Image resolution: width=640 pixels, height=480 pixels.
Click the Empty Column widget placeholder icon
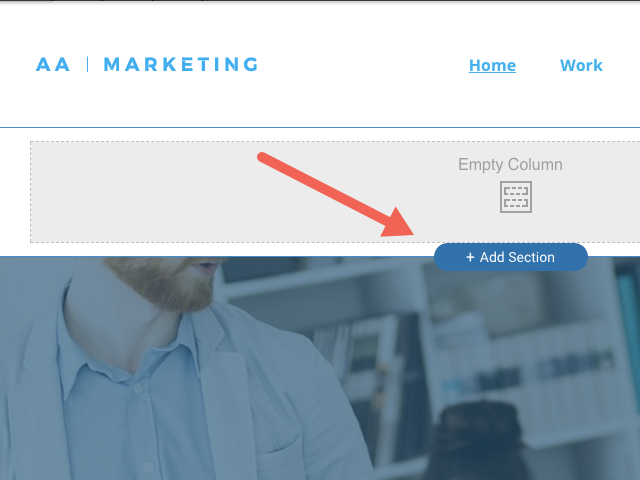[x=516, y=197]
